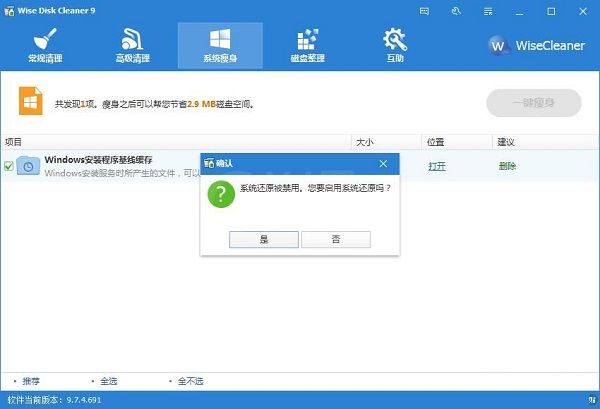
Task: Click 是 to enable system restore
Action: click(x=264, y=240)
